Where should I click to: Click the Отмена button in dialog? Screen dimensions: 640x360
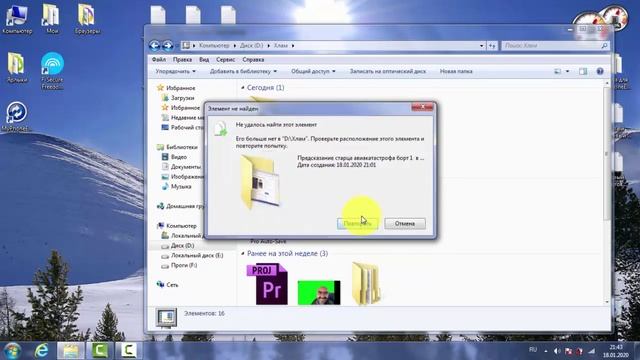click(405, 223)
